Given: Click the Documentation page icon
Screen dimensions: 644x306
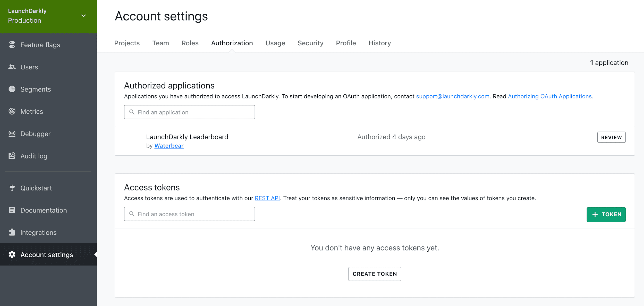Looking at the screenshot, I should coord(12,210).
